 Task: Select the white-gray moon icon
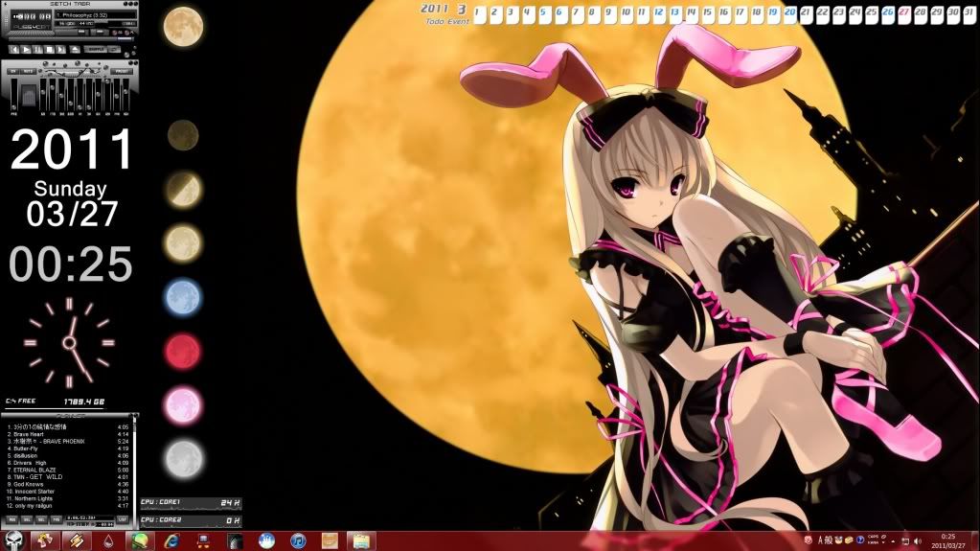[x=183, y=459]
